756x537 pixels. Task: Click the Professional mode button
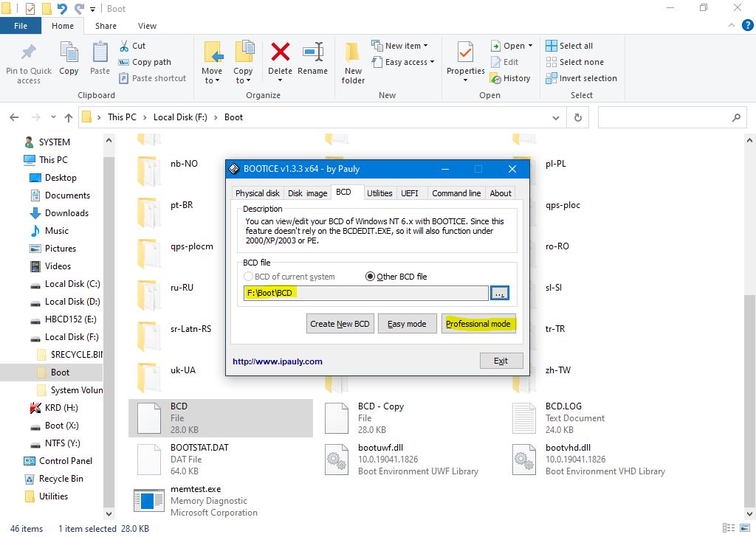(478, 324)
